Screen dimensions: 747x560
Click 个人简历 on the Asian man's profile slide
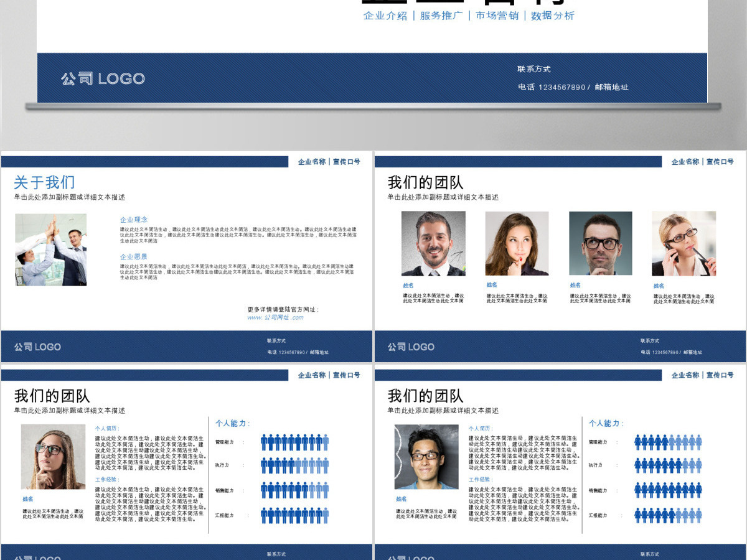pyautogui.click(x=479, y=429)
